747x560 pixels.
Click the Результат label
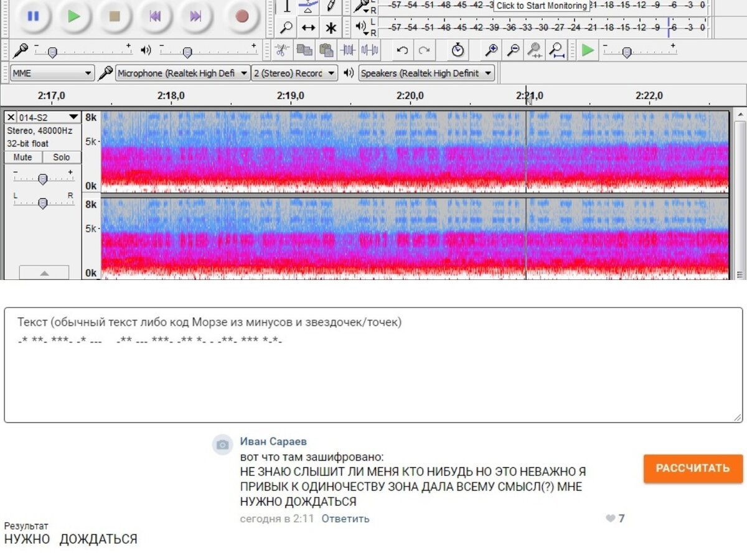tap(26, 526)
